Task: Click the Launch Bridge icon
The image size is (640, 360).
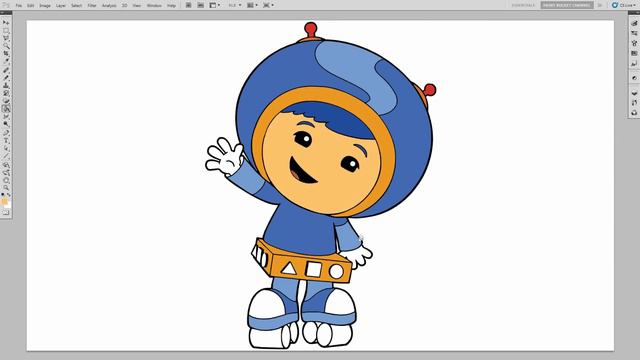Action: tap(188, 5)
